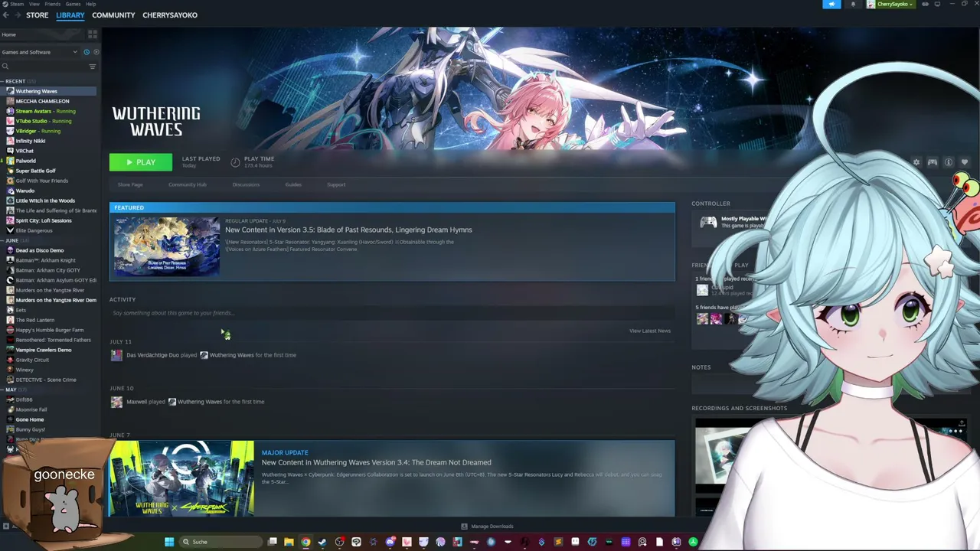Select Palworld in the game list
This screenshot has height=551, width=980.
coord(26,161)
